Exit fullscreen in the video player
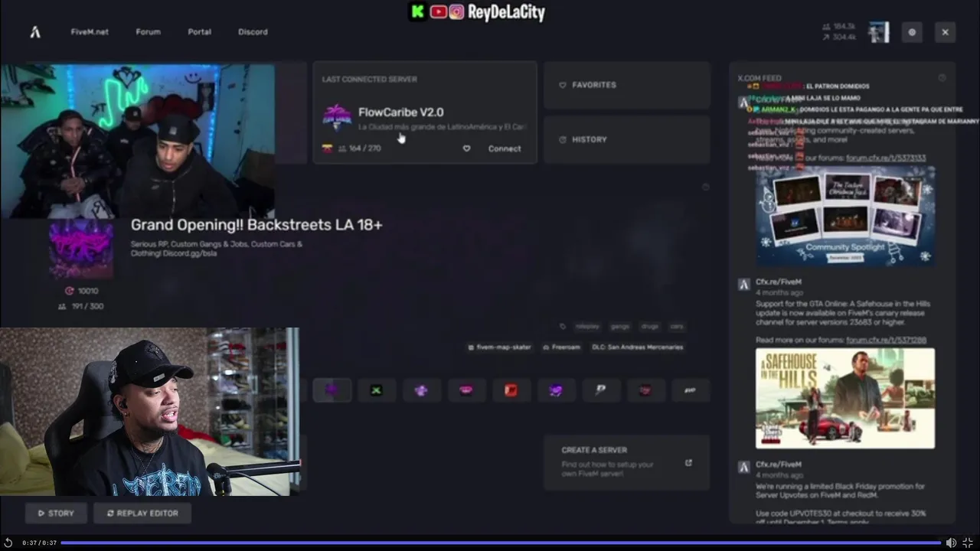Screen dimensions: 980x551 point(968,543)
